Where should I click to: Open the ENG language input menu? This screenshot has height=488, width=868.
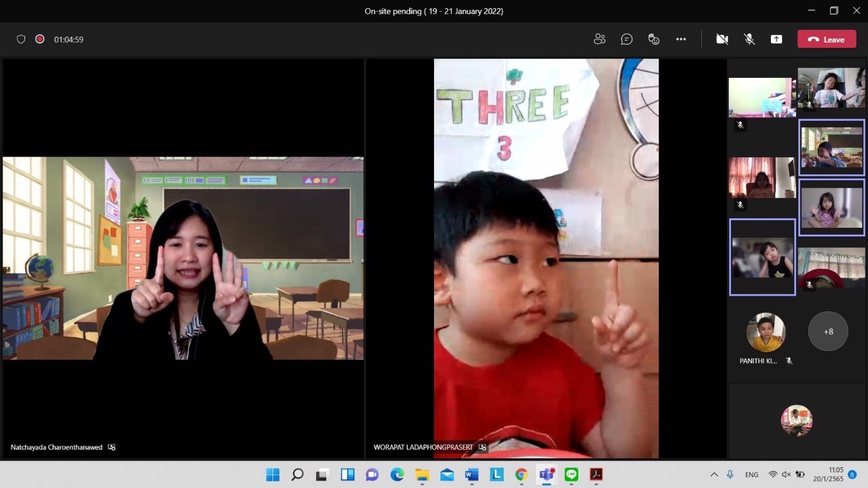coord(751,474)
